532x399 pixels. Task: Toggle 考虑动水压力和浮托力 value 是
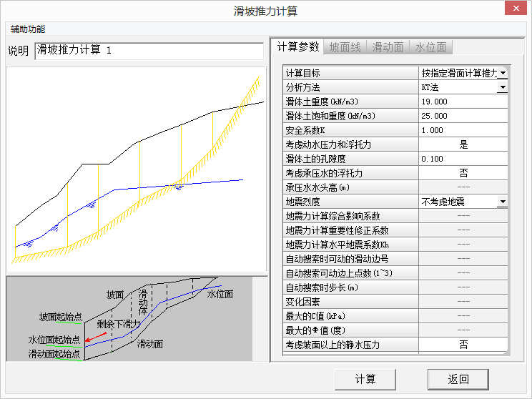click(x=463, y=144)
